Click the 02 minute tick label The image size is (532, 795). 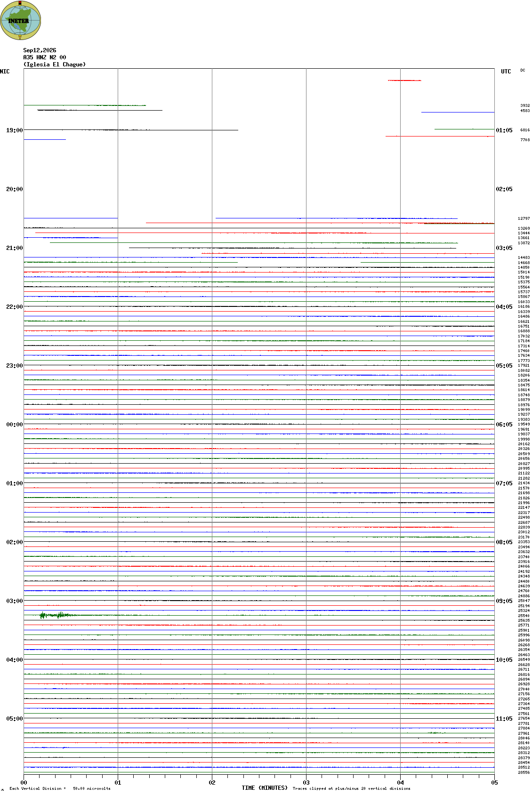[x=212, y=783]
